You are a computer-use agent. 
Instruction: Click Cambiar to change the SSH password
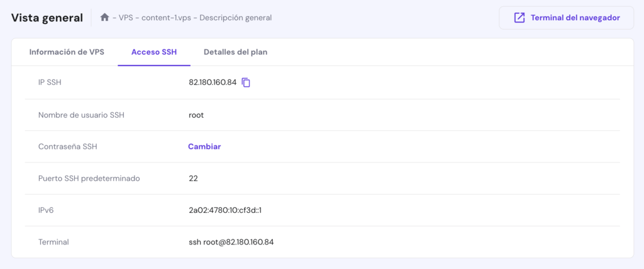coord(204,146)
